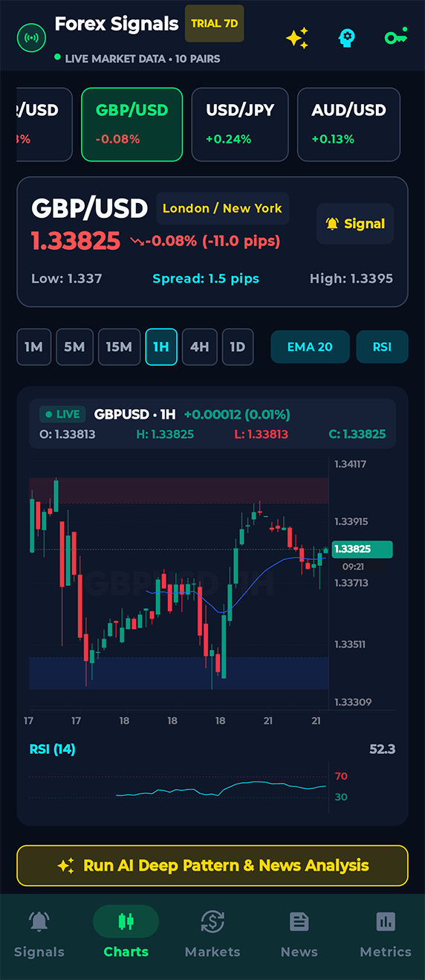Switch chart to 5M timeframe
425x980 pixels.
(74, 347)
